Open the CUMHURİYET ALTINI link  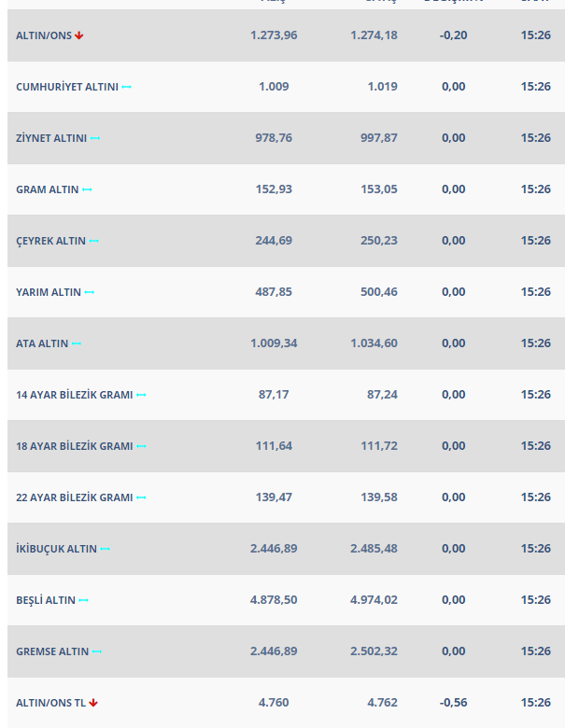67,87
